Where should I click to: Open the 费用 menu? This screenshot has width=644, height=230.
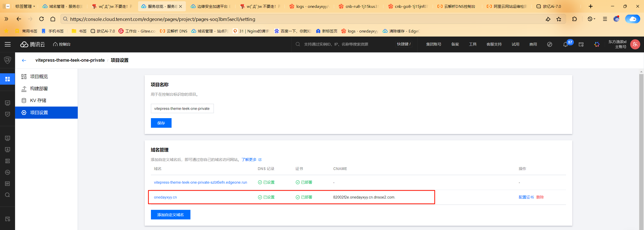click(x=533, y=44)
